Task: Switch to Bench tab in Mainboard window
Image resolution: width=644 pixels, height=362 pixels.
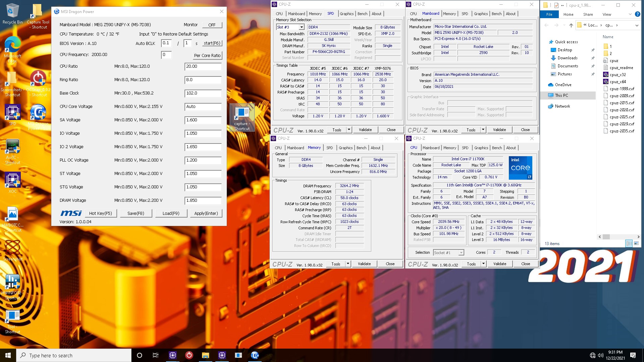Action: tap(496, 14)
